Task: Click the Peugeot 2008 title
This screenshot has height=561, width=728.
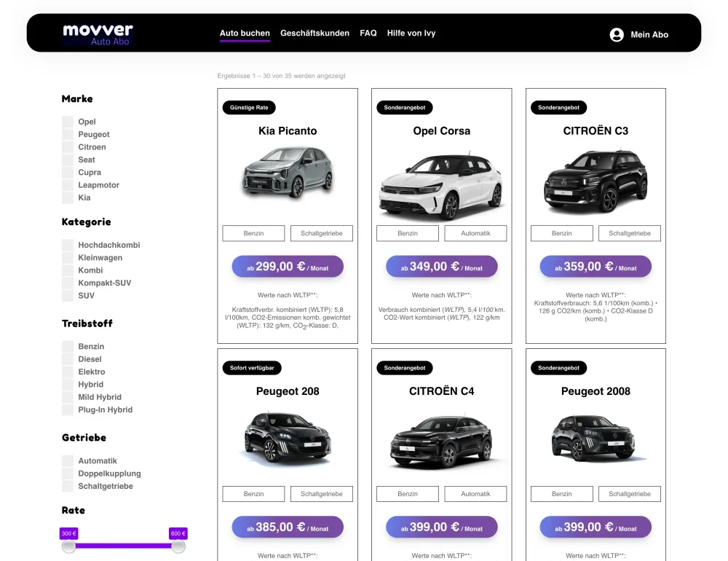Action: tap(596, 391)
